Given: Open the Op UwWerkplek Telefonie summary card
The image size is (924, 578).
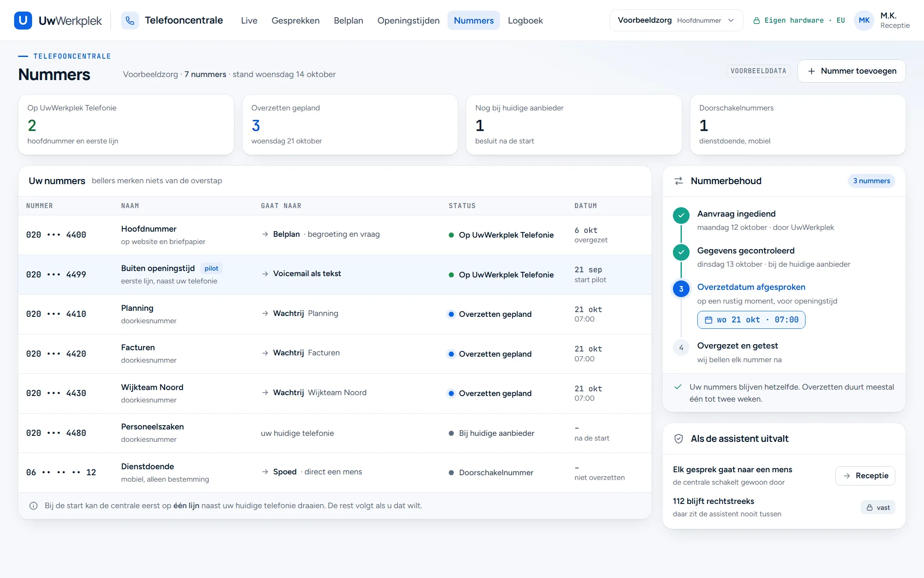Looking at the screenshot, I should click(126, 125).
